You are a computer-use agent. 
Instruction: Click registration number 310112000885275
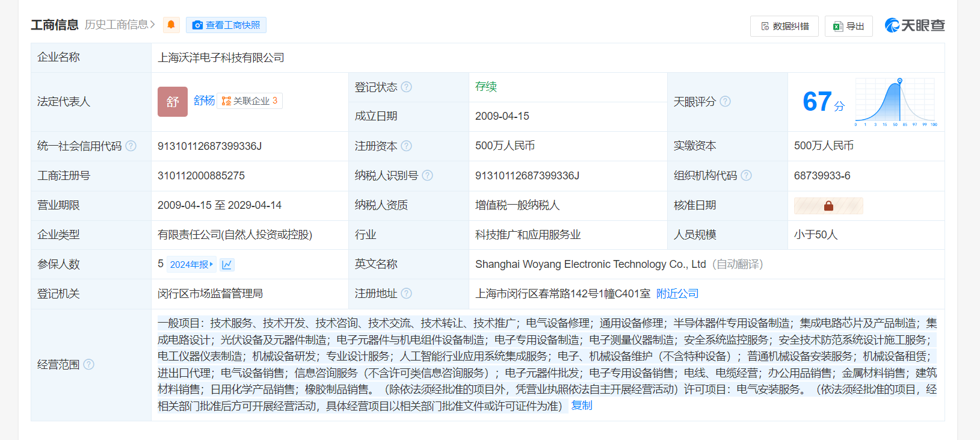pos(201,176)
